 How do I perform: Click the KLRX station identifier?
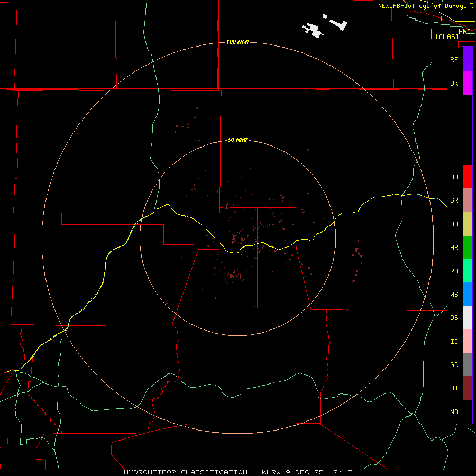point(272,472)
